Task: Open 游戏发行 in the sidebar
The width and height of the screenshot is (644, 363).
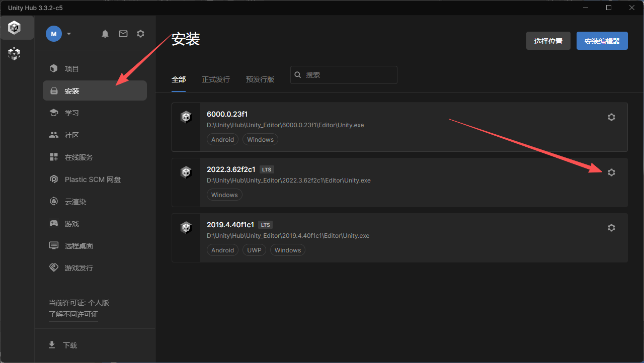Action: pyautogui.click(x=95, y=267)
